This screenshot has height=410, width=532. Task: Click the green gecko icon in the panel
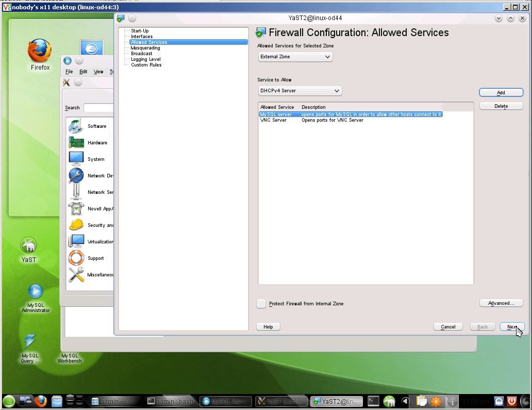pyautogui.click(x=390, y=402)
